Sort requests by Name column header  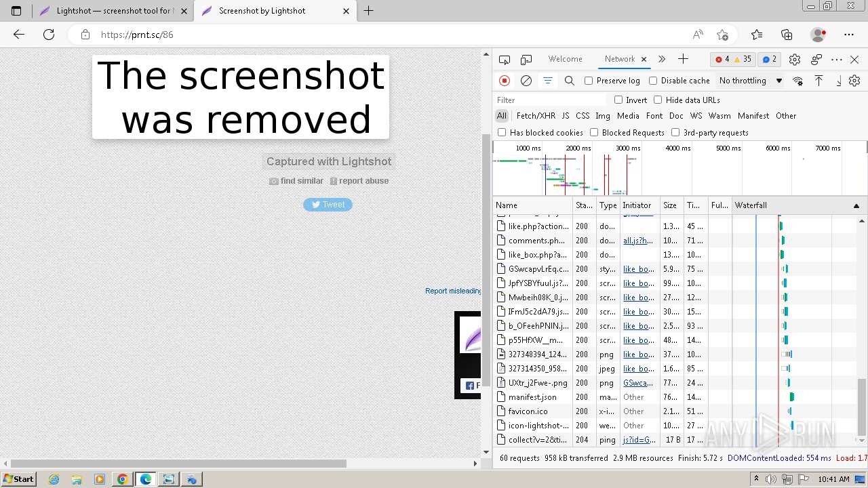point(533,205)
